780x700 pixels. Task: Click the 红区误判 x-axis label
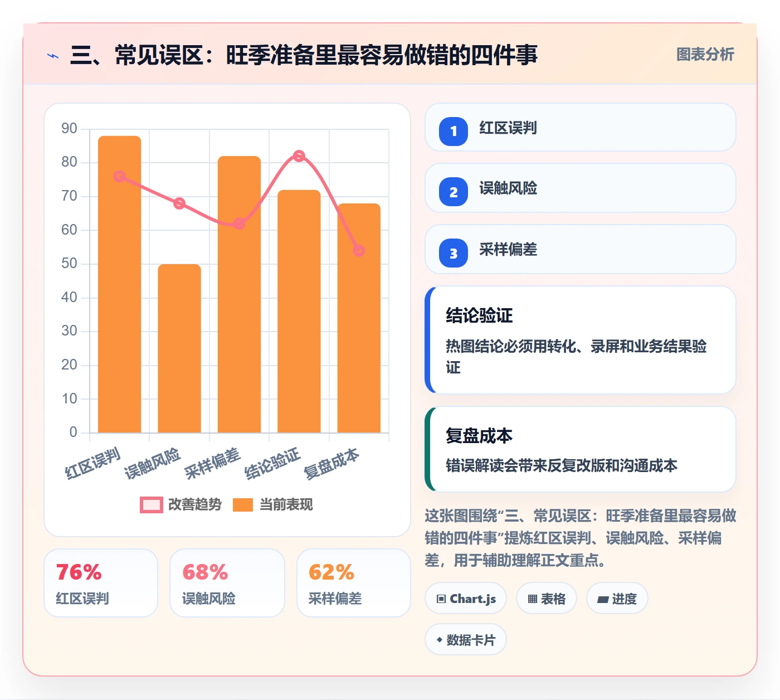(x=93, y=464)
